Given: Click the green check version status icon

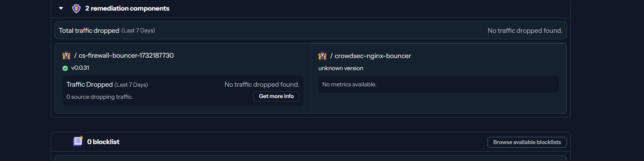Looking at the screenshot, I should coord(65,68).
